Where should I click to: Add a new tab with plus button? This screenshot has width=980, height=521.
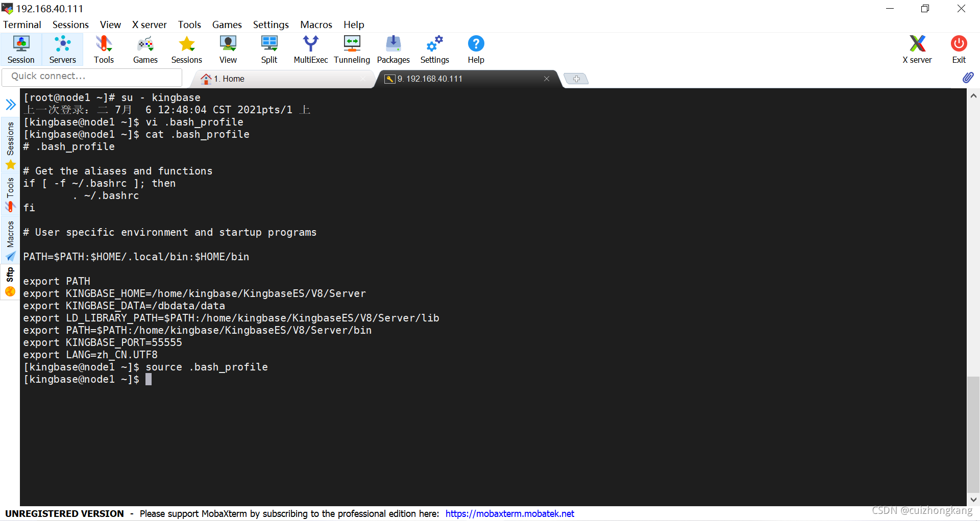pyautogui.click(x=576, y=79)
